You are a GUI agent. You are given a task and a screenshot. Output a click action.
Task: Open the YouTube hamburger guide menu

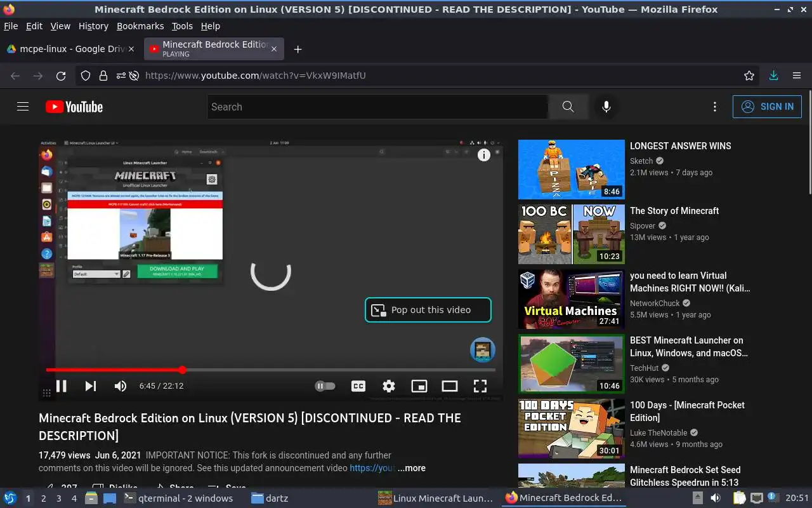click(23, 107)
